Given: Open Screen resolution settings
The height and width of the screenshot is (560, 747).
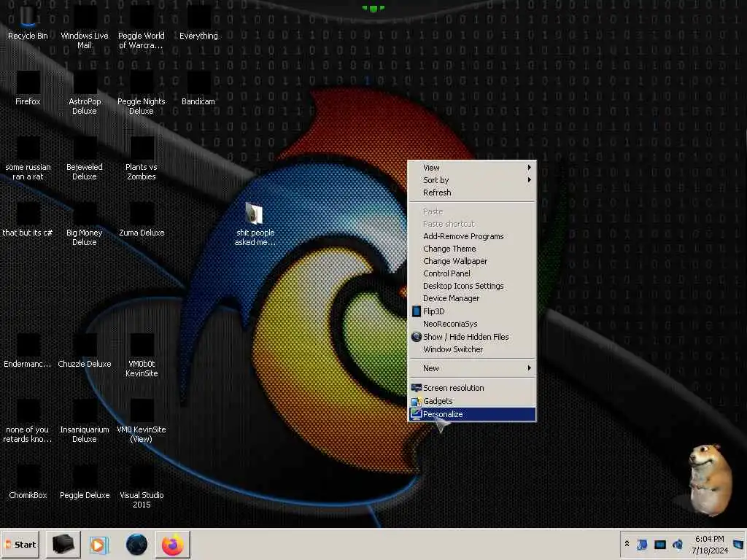Looking at the screenshot, I should 472,388.
